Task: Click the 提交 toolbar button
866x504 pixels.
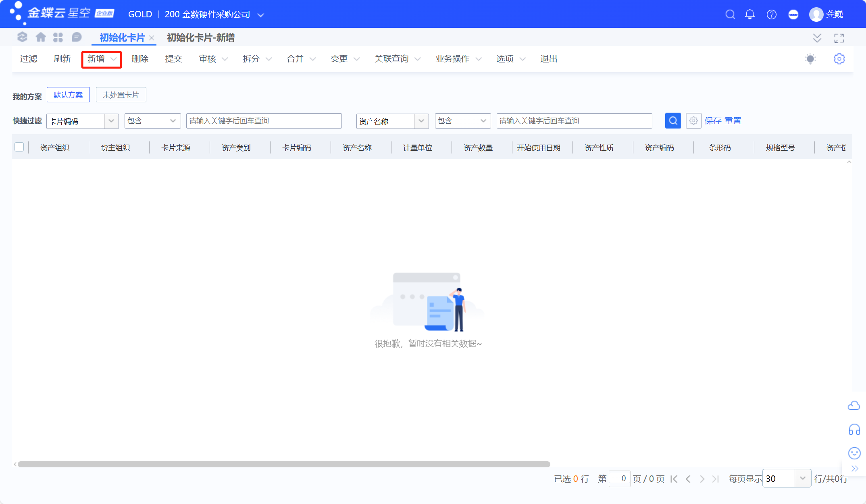Action: pos(174,59)
